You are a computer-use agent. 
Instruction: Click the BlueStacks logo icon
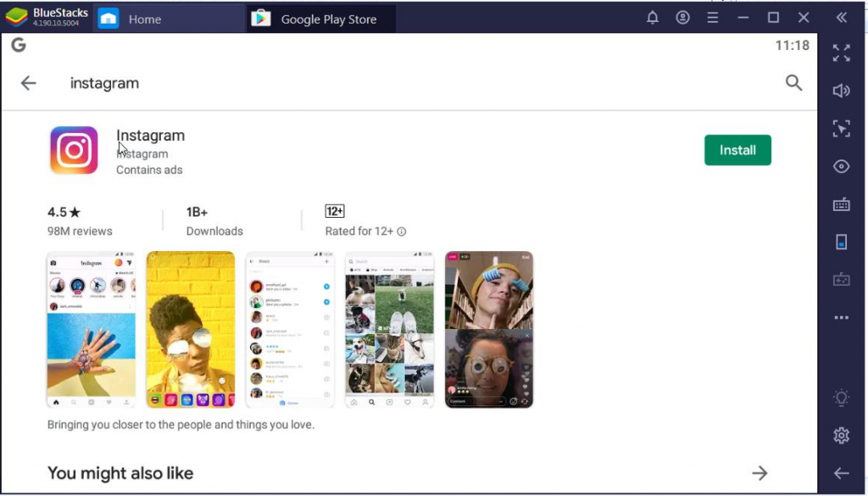17,18
